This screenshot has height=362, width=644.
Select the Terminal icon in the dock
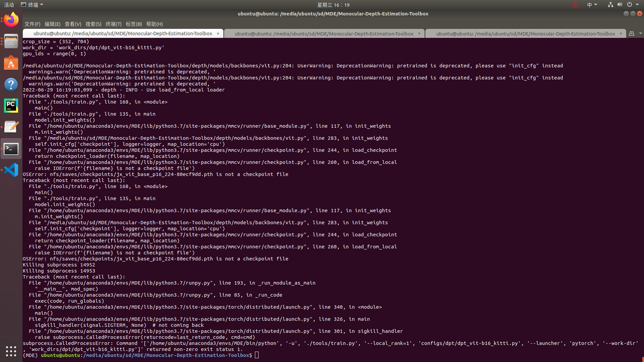coord(11,148)
